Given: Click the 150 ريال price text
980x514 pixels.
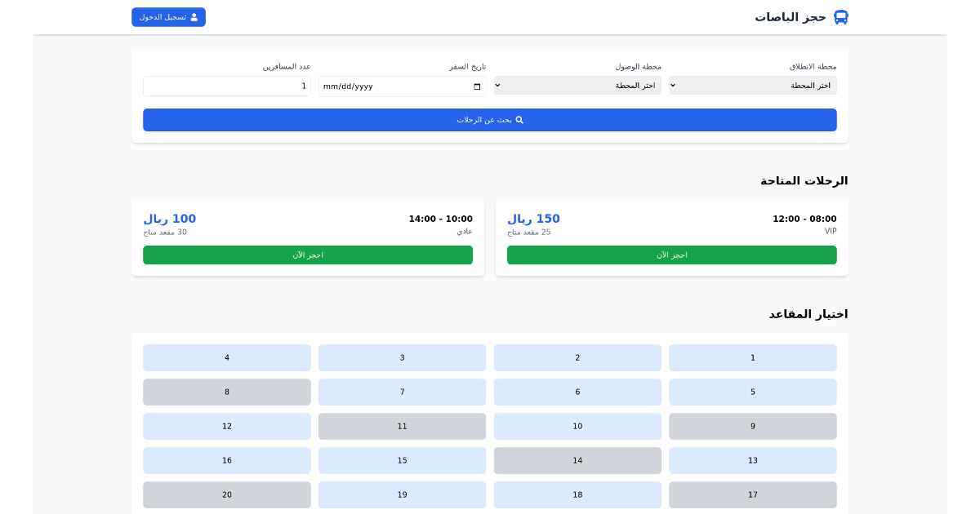Looking at the screenshot, I should click(534, 219).
